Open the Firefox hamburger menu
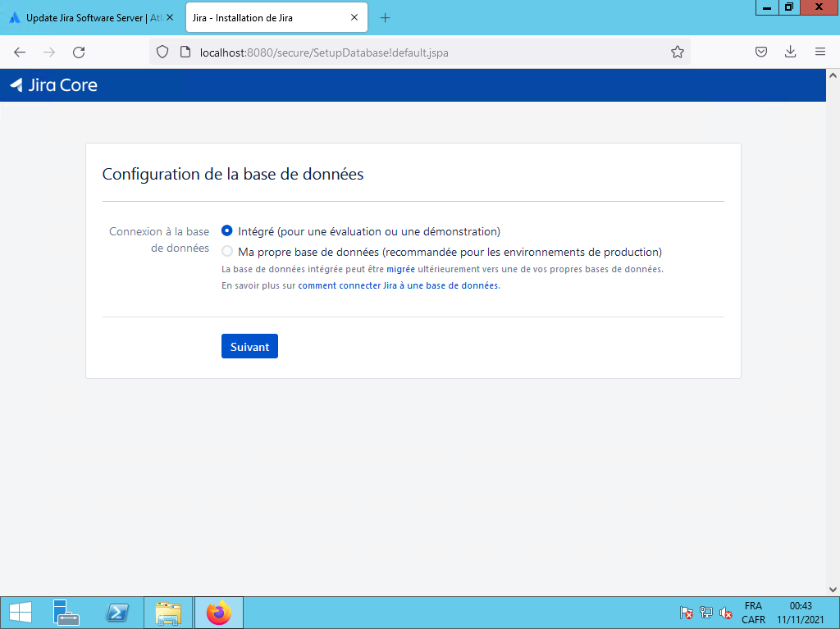 point(819,52)
